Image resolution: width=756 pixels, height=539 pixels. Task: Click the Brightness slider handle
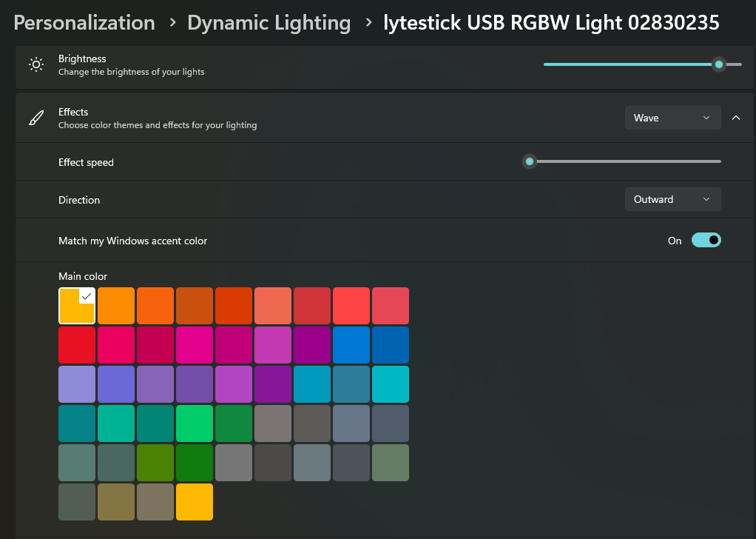(x=718, y=65)
